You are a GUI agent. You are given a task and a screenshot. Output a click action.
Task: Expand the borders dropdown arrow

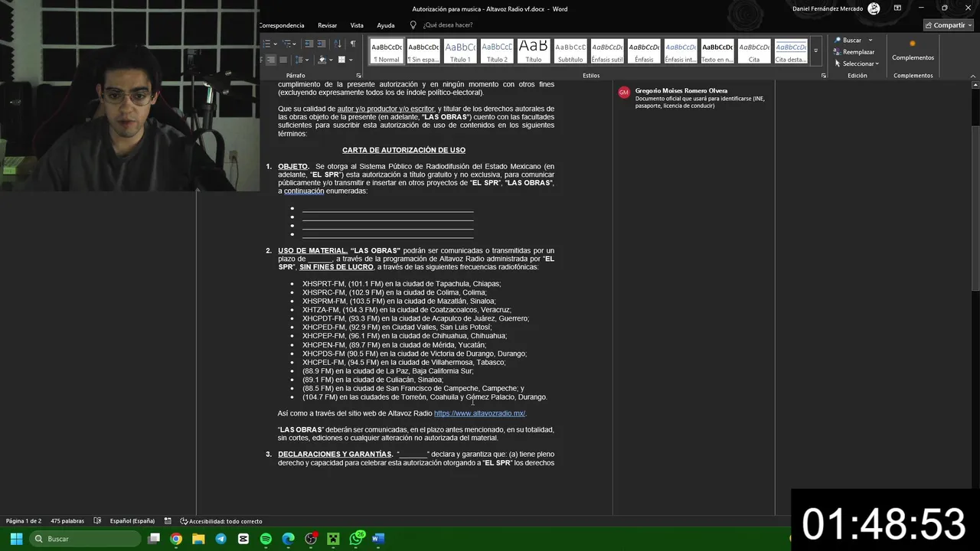(351, 60)
